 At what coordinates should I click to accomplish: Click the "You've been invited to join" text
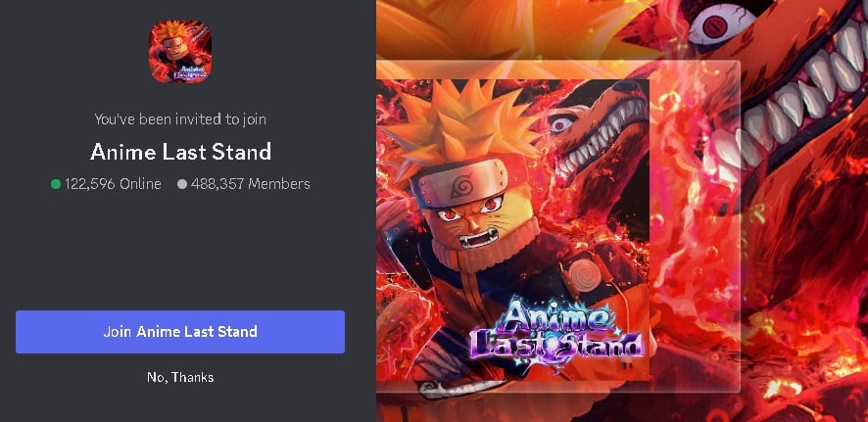(x=180, y=118)
